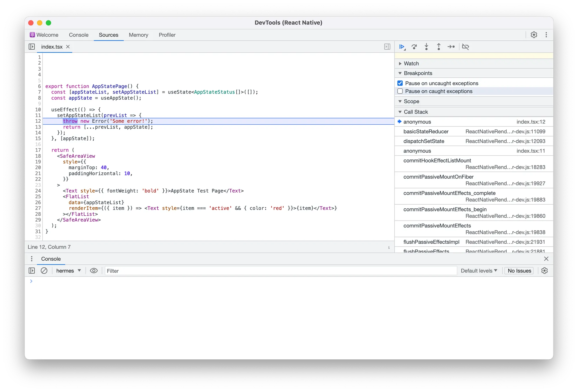Clear console with the ban icon
Image resolution: width=578 pixels, height=392 pixels.
click(x=44, y=271)
